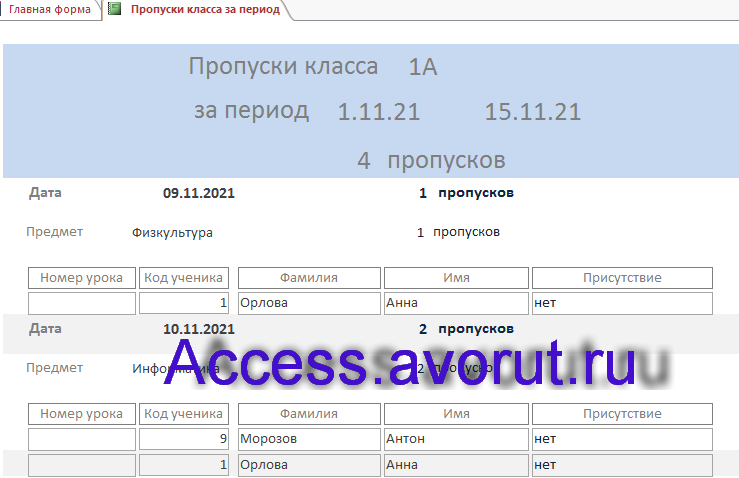739x478 pixels.
Task: Click the header total '4'
Action: [x=363, y=160]
